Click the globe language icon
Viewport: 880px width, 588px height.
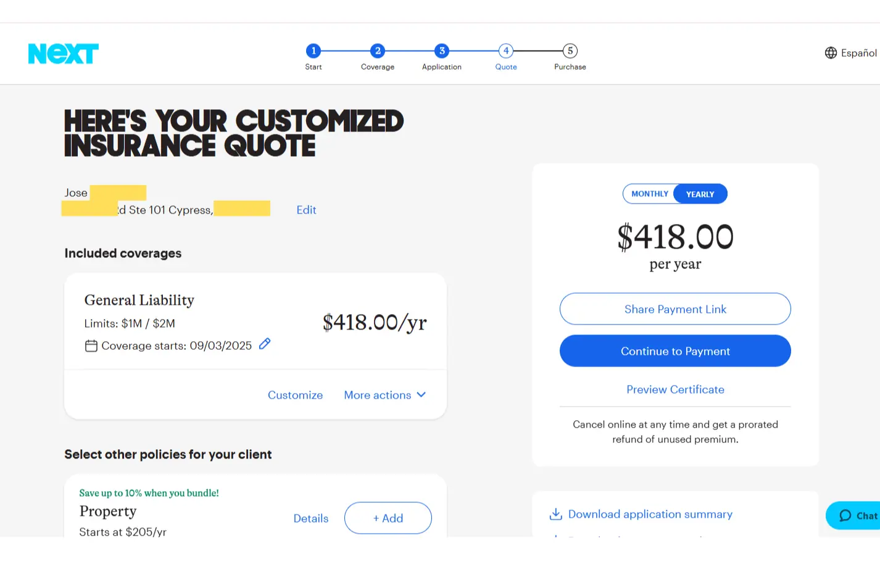point(831,53)
